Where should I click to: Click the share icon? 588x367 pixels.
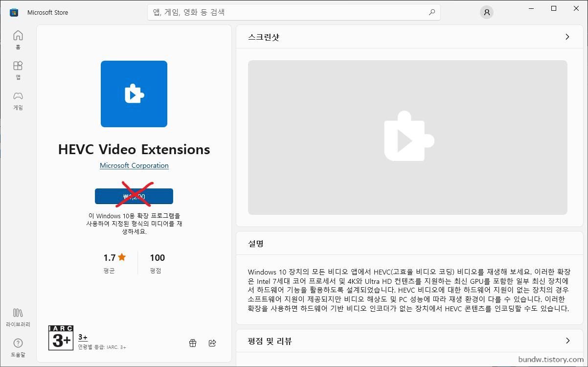[212, 343]
